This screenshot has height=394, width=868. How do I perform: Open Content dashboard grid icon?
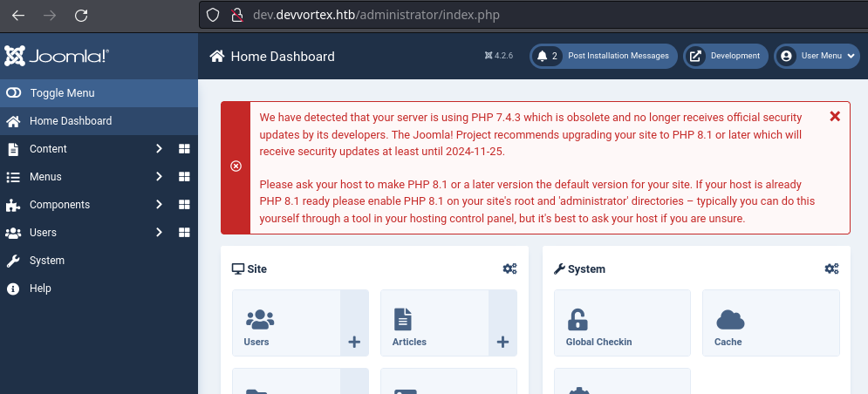tap(184, 149)
